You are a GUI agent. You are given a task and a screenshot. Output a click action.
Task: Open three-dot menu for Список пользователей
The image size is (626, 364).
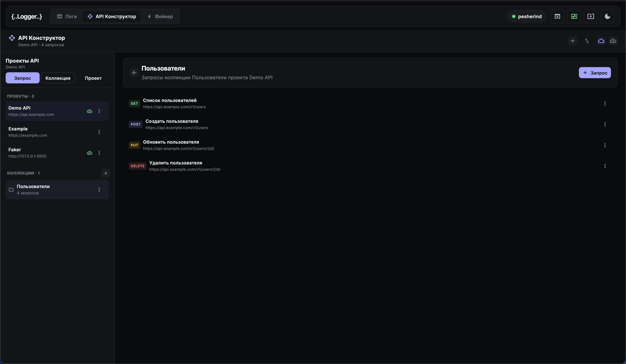click(605, 104)
